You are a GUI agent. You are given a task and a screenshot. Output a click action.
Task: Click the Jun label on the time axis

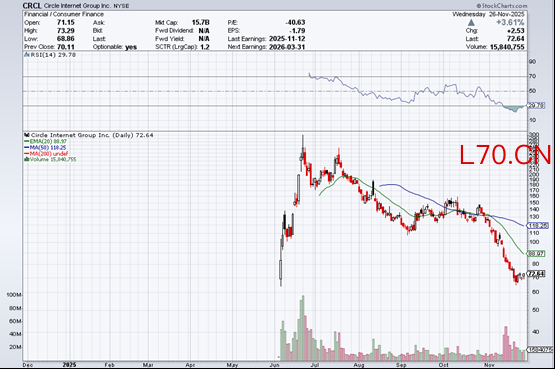point(274,365)
